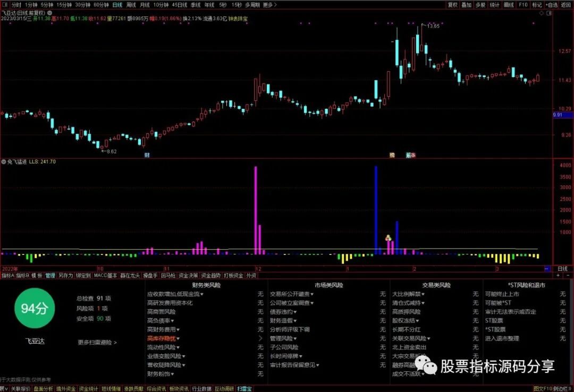This screenshot has width=574, height=392.
Task: Expand the 更多 periods list
Action: tap(270, 5)
